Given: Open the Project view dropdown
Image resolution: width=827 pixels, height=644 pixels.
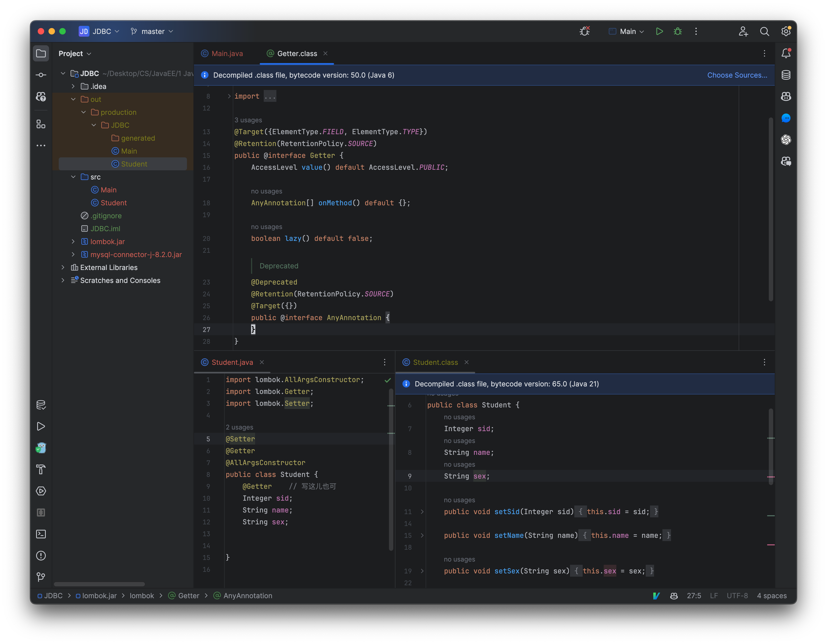Looking at the screenshot, I should click(75, 54).
